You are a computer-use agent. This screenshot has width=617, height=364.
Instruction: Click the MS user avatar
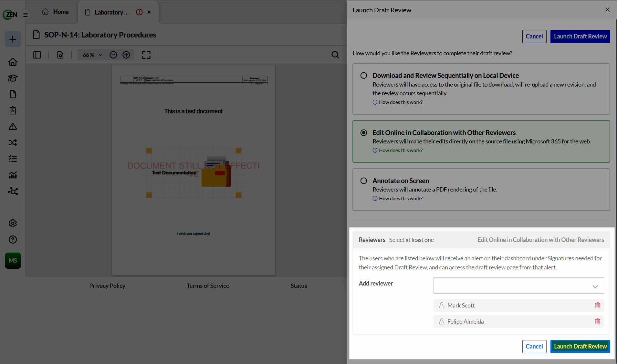[13, 261]
